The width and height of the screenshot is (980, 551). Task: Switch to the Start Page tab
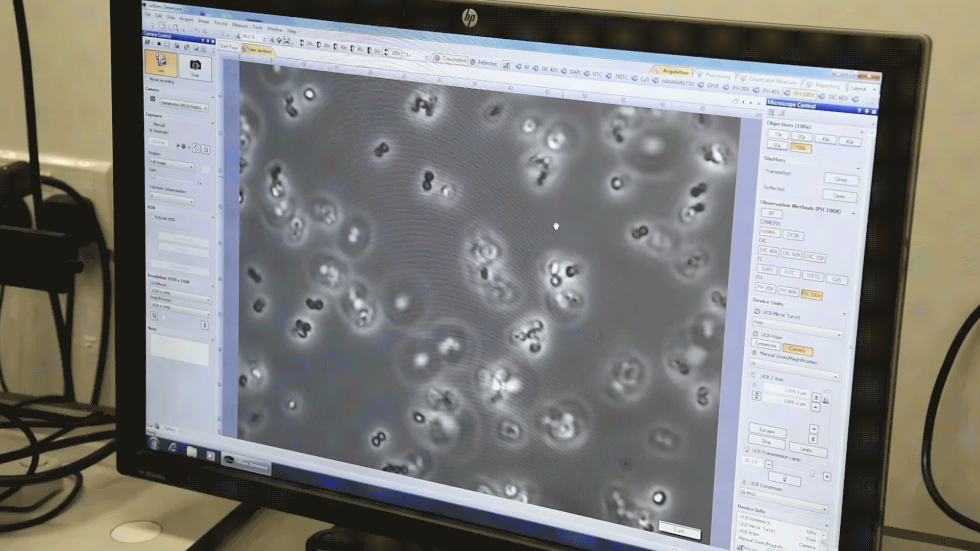tap(229, 46)
